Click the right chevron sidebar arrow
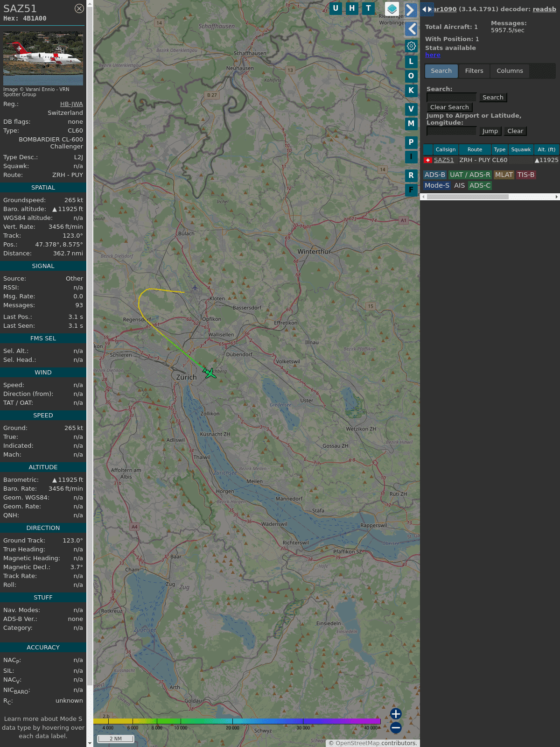The width and height of the screenshot is (560, 747). (411, 10)
